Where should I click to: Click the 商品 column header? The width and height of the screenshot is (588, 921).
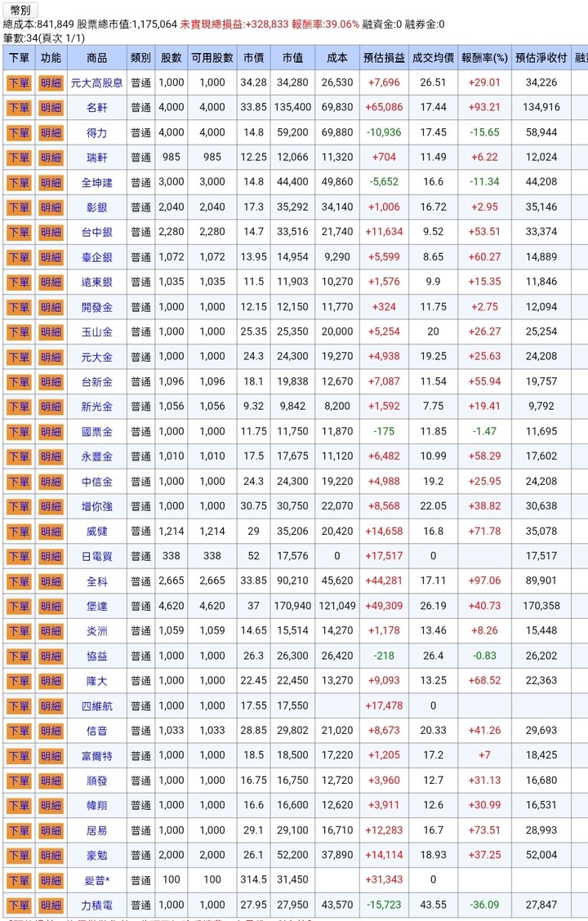(x=97, y=57)
